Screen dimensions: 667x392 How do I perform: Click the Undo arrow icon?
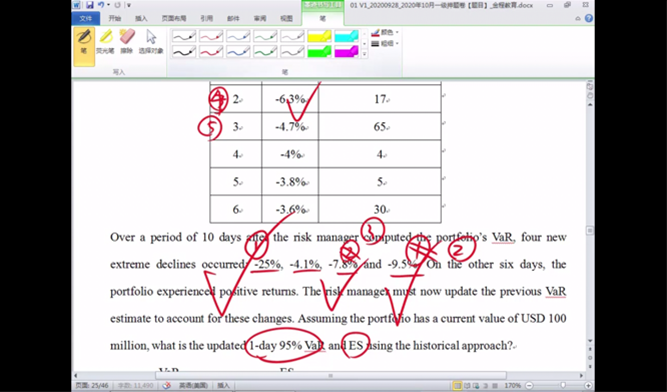pos(101,5)
